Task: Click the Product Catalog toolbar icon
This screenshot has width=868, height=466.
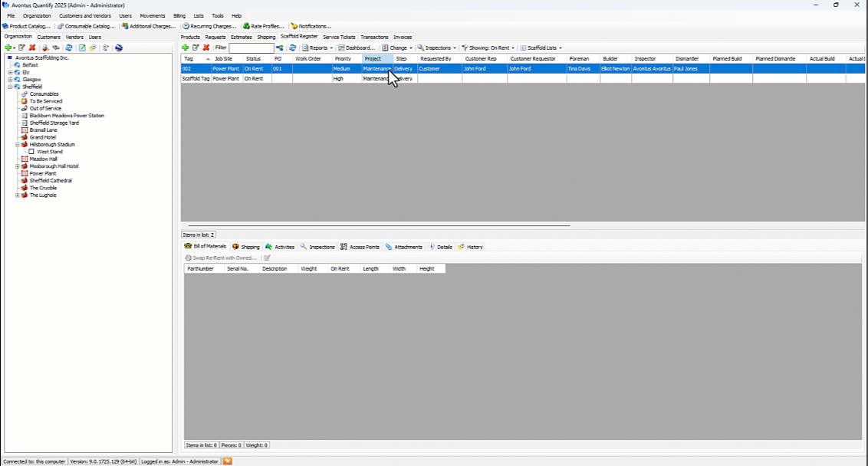Action: click(5, 26)
